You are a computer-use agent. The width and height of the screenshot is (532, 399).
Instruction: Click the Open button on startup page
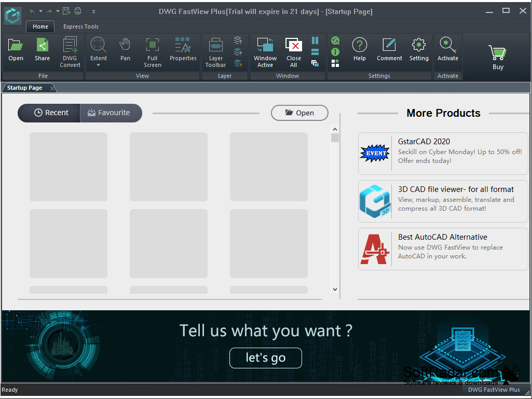pos(299,113)
